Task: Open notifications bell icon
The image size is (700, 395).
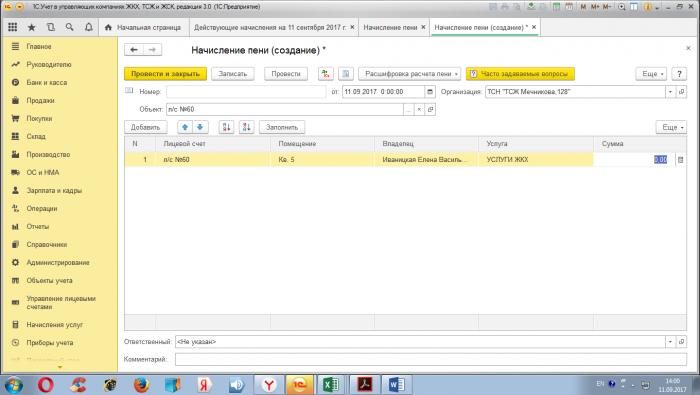Action: pos(89,27)
